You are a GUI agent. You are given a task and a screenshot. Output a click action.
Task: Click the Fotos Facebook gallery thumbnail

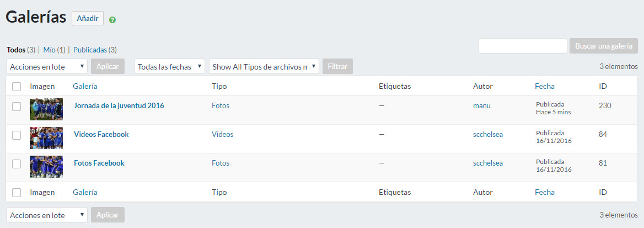tap(46, 167)
